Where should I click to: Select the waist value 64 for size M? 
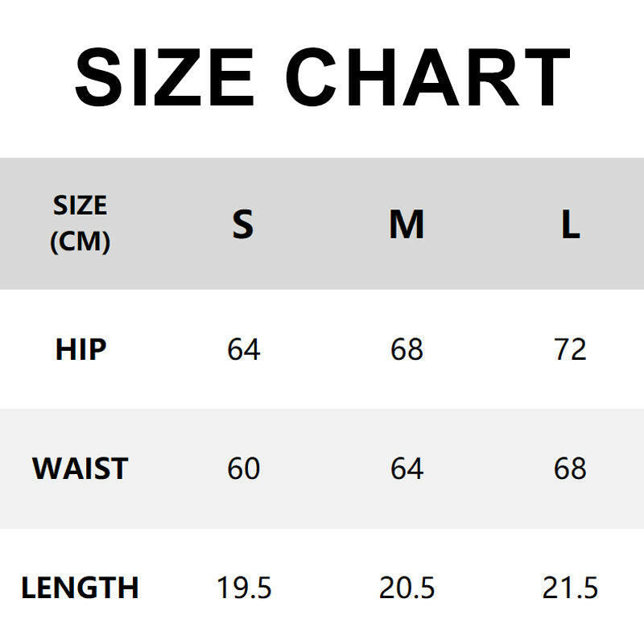407,469
